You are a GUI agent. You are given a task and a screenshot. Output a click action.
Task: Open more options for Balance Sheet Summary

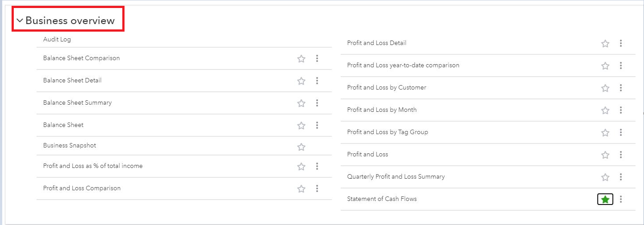point(317,103)
